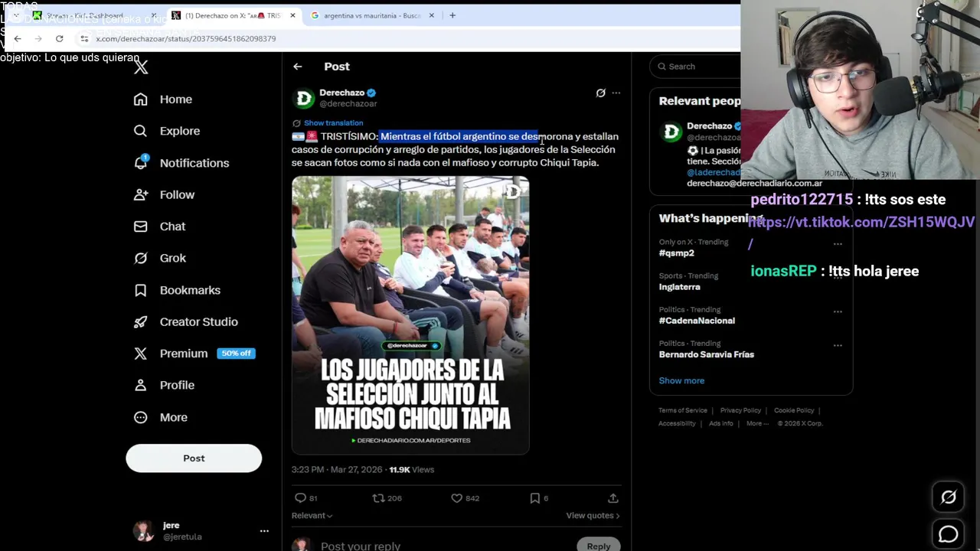This screenshot has height=551, width=980.
Task: Click the browser address bar URL
Action: pyautogui.click(x=186, y=38)
